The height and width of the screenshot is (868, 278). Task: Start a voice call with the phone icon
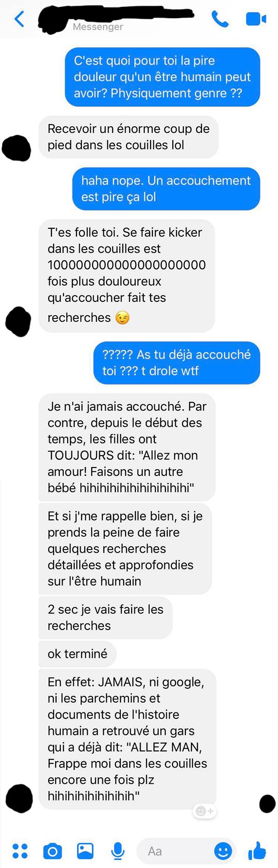click(220, 19)
